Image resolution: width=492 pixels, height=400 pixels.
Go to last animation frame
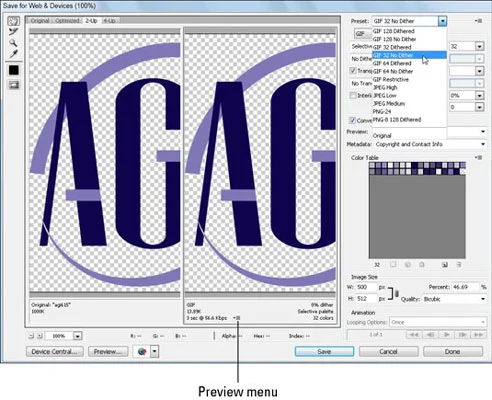pos(479,334)
